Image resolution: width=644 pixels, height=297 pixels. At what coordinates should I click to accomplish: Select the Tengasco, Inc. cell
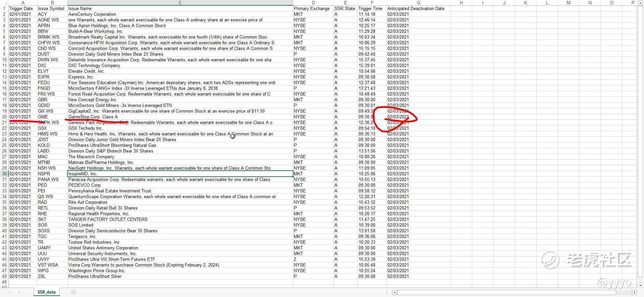point(180,236)
